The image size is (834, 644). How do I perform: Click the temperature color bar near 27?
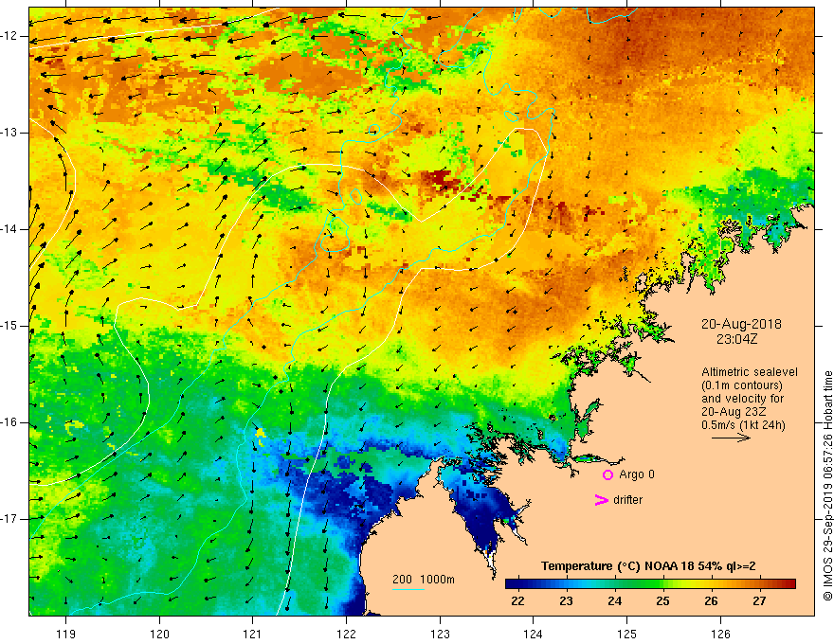click(x=759, y=584)
